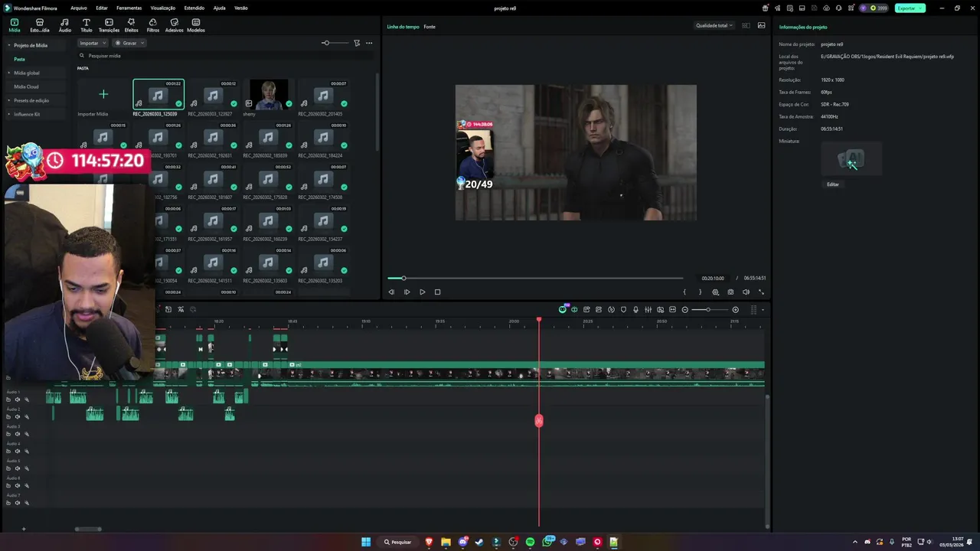Mute the Áudio 3 track
The height and width of the screenshot is (551, 980).
click(18, 434)
